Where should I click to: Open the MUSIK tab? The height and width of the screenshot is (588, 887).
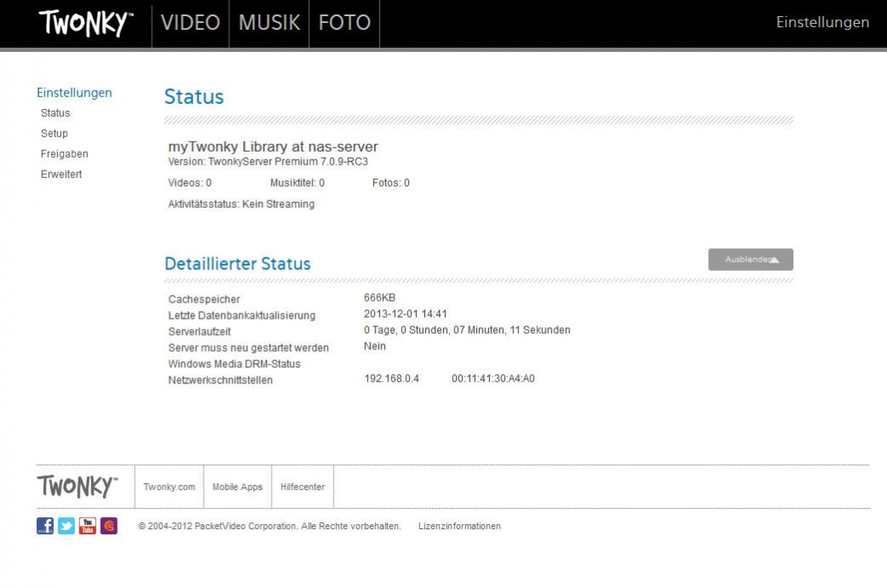coord(269,23)
